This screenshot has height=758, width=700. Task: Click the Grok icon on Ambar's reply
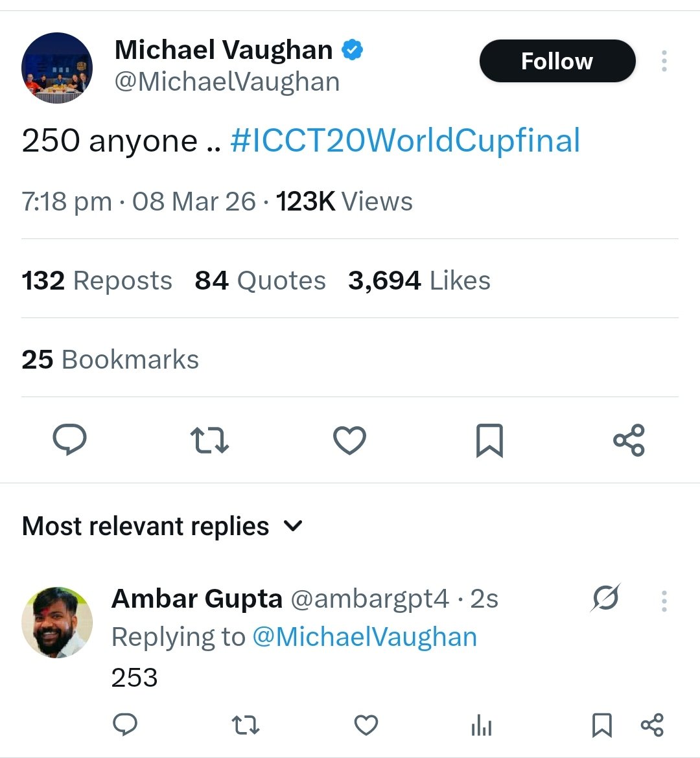605,598
